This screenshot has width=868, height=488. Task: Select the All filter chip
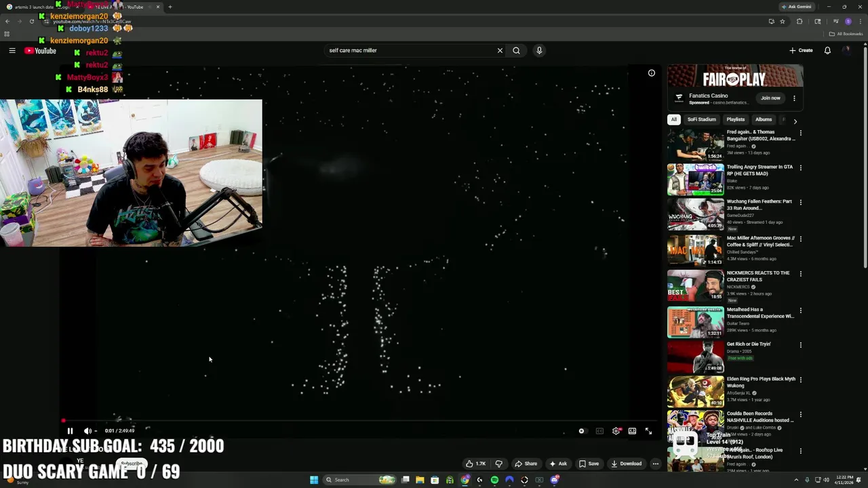(x=673, y=119)
